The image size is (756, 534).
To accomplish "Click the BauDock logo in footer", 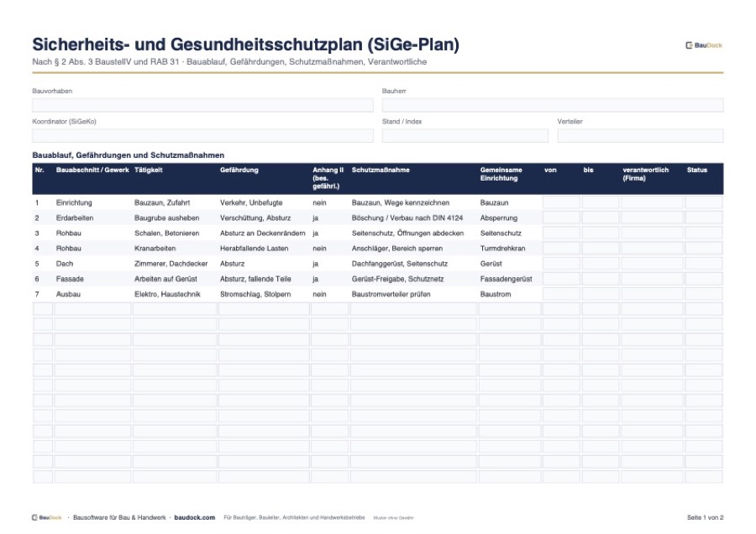I will pos(47,517).
